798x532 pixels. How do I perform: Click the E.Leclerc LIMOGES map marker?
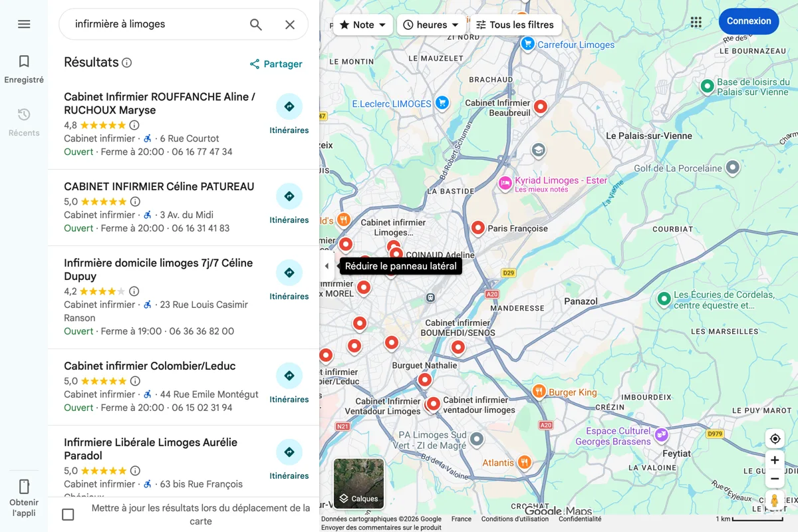443,103
